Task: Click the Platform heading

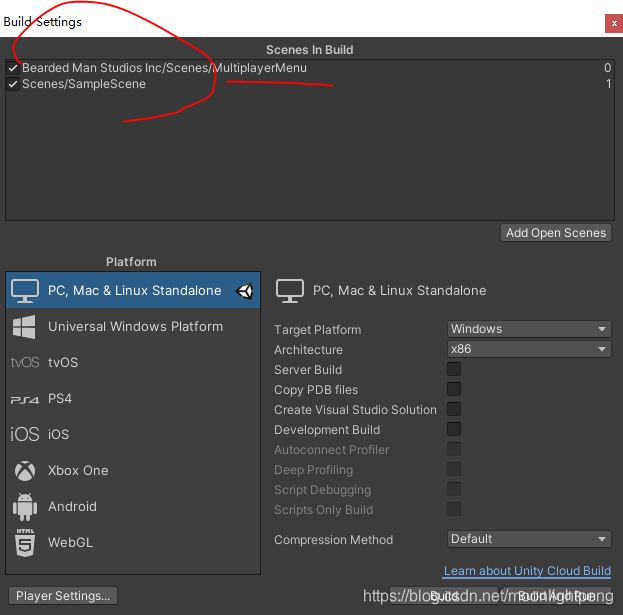Action: (131, 262)
